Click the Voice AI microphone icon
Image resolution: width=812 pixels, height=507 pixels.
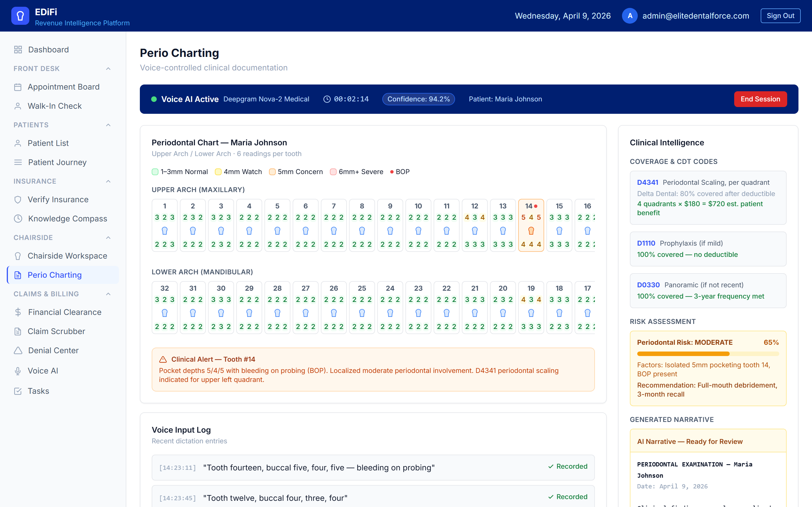coord(18,370)
